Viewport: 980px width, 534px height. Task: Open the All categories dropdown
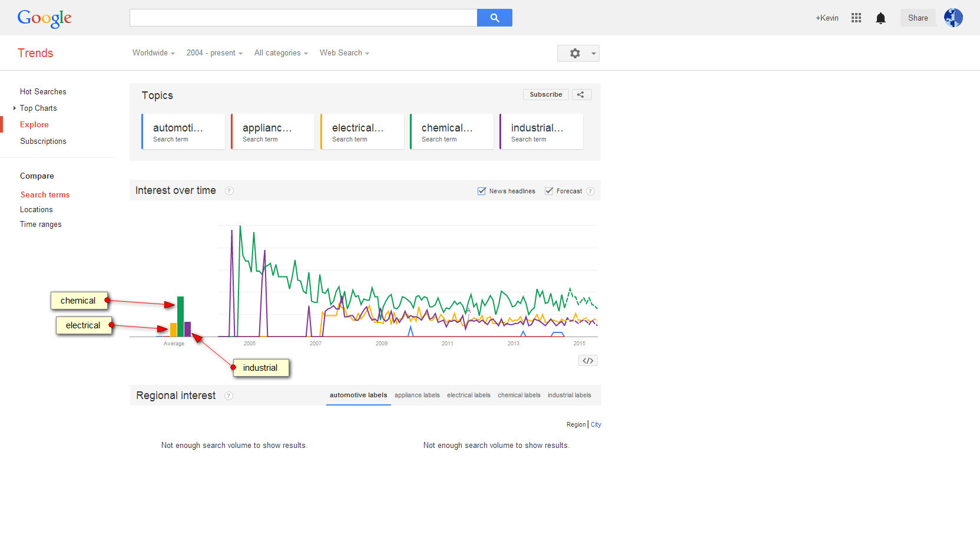point(281,53)
